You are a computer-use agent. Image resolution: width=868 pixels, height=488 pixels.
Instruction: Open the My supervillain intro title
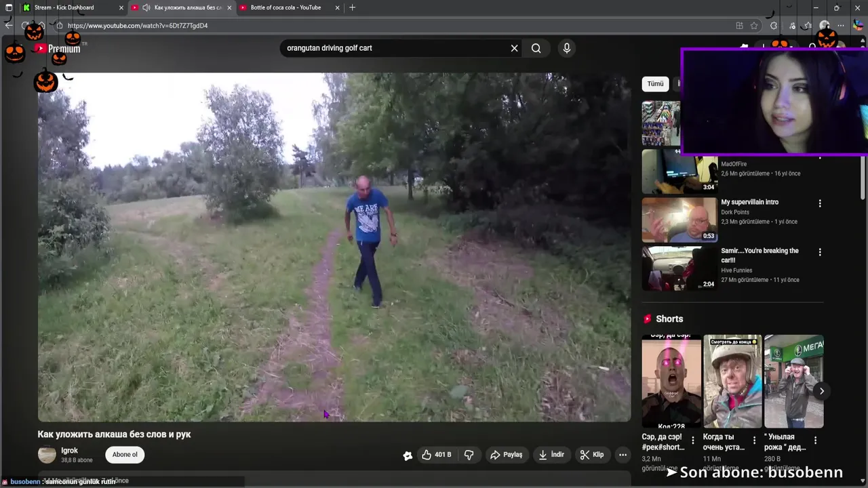[x=749, y=202]
